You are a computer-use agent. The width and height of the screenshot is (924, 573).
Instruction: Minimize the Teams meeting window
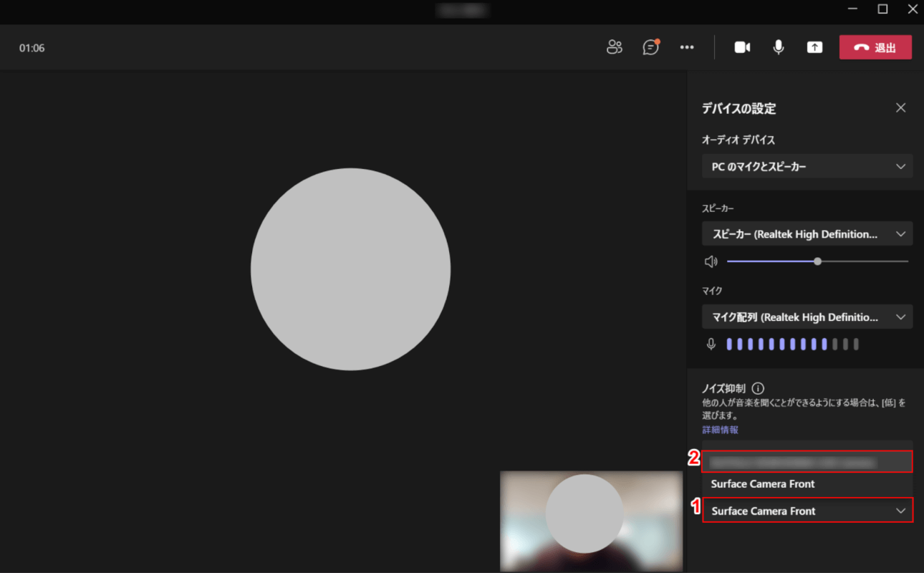click(853, 9)
